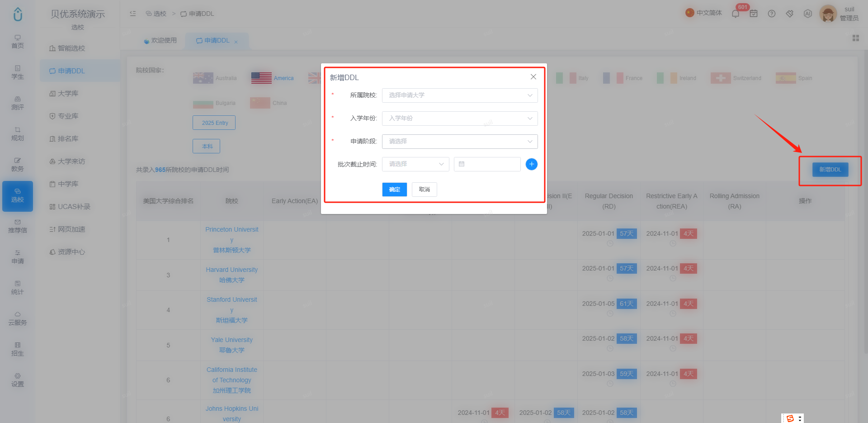
Task: Open the 申请阶段 dropdown
Action: click(x=460, y=142)
